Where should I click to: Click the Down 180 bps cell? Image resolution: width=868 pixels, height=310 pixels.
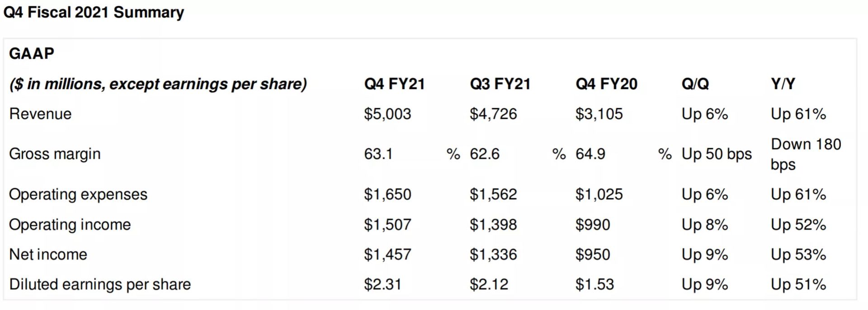point(806,154)
